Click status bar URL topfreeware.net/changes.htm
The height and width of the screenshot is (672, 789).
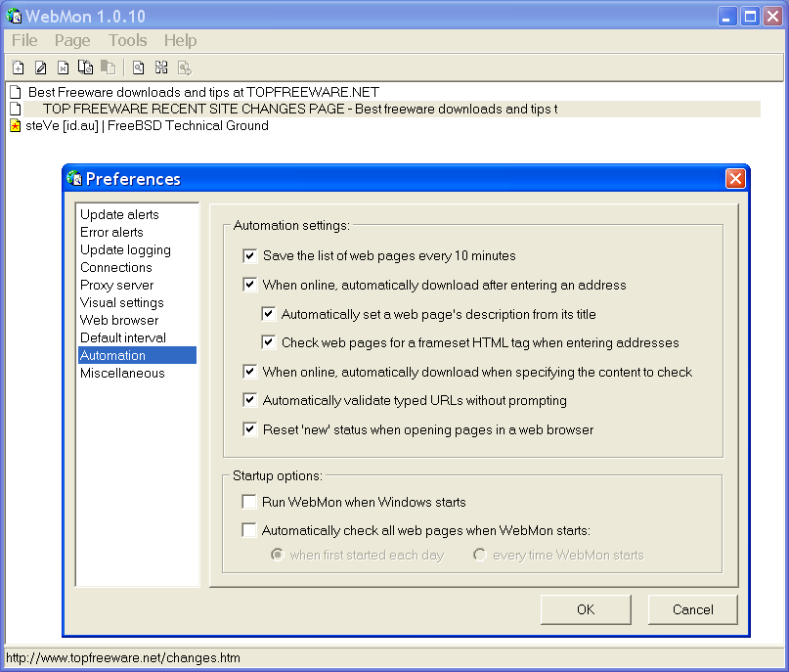point(123,658)
